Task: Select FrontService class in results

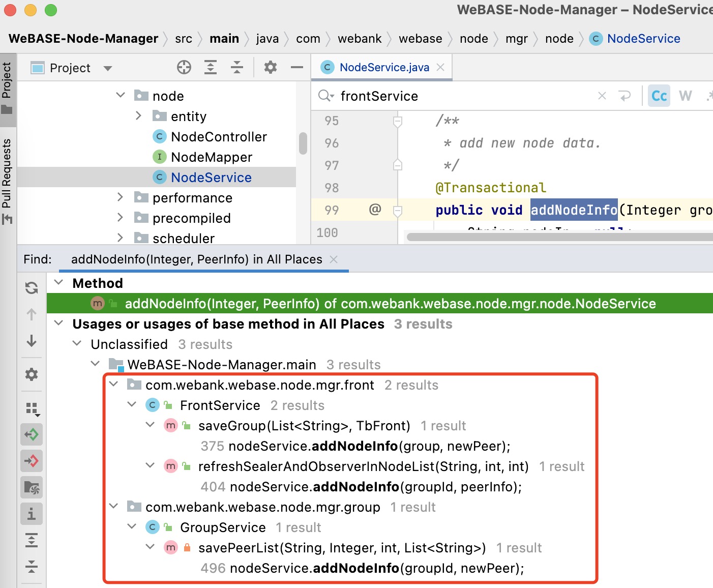Action: 220,405
